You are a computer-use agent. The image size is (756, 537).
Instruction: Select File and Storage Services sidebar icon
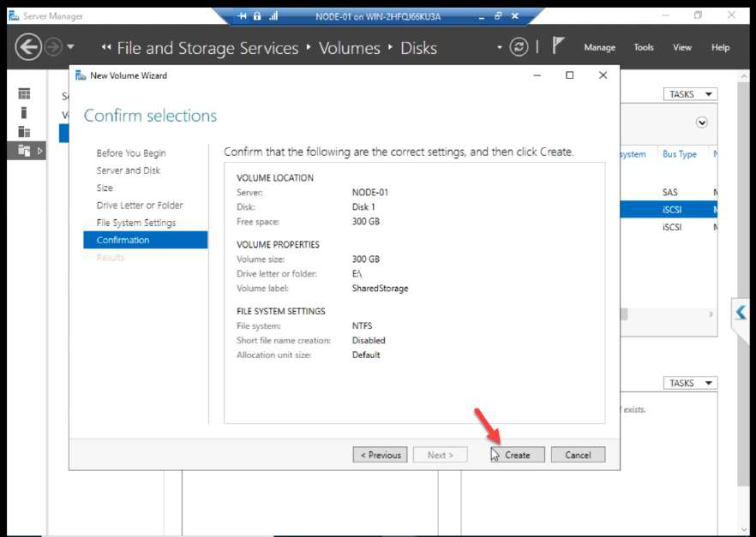[24, 150]
